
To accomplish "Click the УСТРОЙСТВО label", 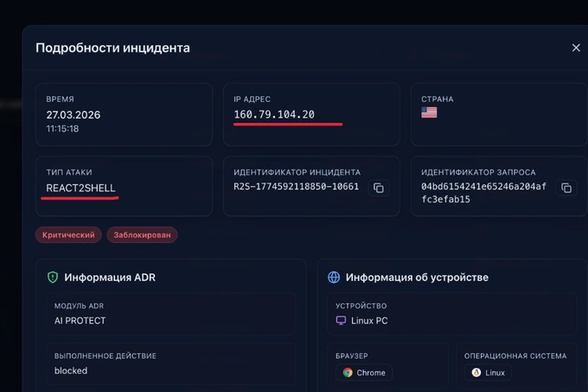I will pos(361,305).
